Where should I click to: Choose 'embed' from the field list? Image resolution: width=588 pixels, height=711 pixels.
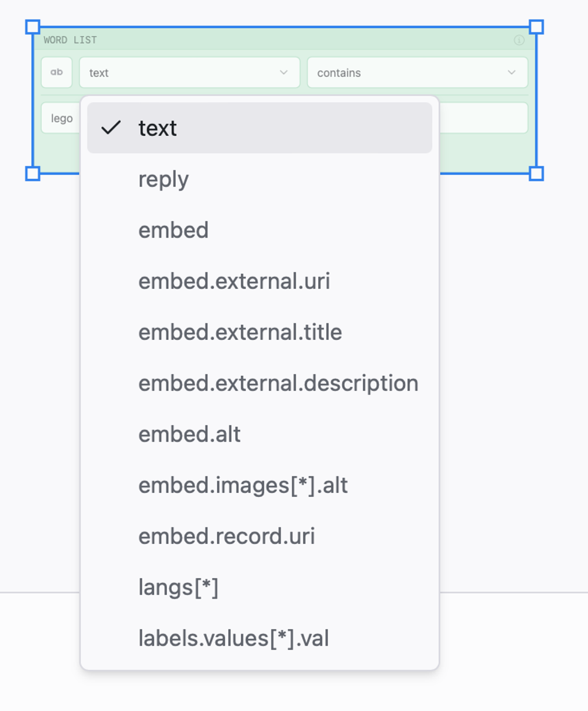(x=259, y=230)
